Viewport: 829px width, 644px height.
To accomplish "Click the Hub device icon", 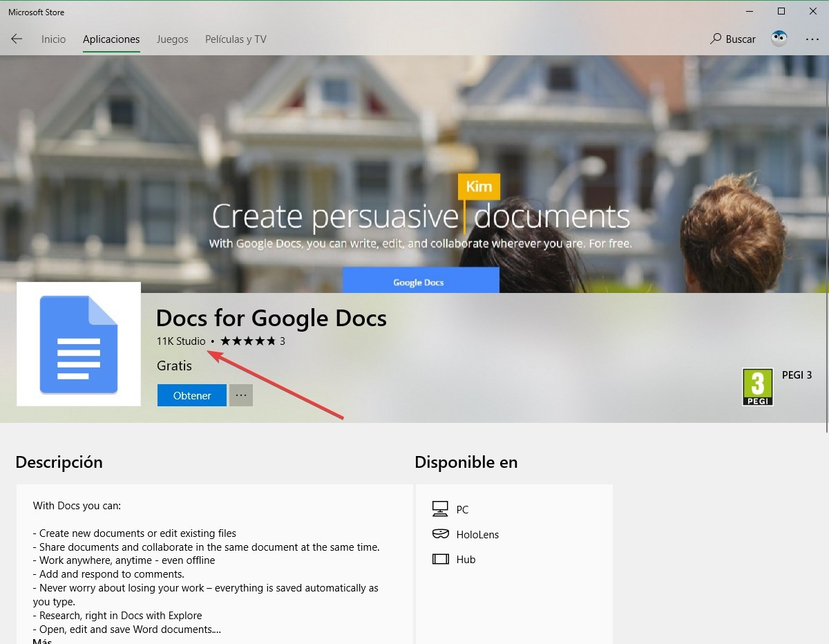I will (x=440, y=559).
